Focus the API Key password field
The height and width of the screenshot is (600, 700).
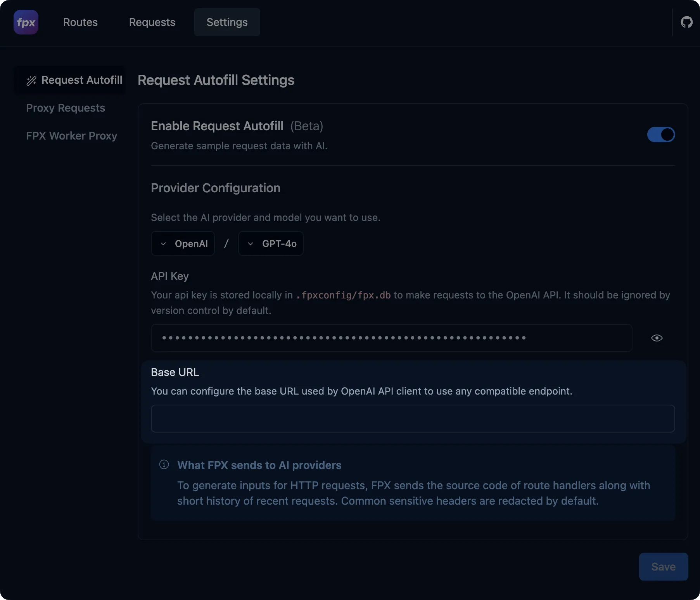391,338
